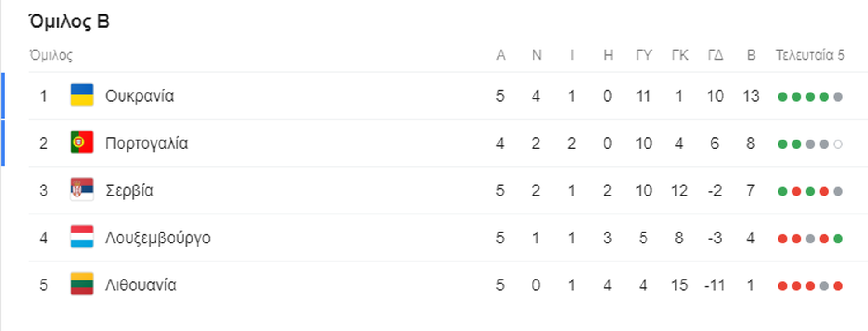Click the Portugal flag icon
Viewport: 868px width, 331px height.
tap(82, 142)
